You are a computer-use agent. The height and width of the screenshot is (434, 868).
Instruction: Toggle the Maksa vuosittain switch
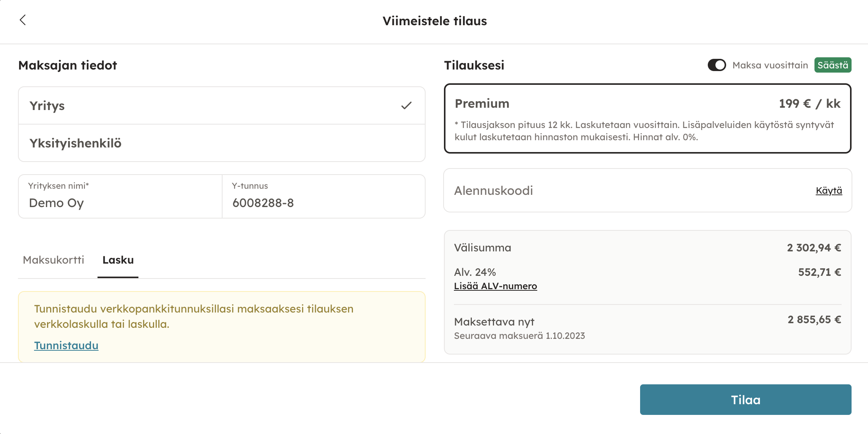pos(717,65)
